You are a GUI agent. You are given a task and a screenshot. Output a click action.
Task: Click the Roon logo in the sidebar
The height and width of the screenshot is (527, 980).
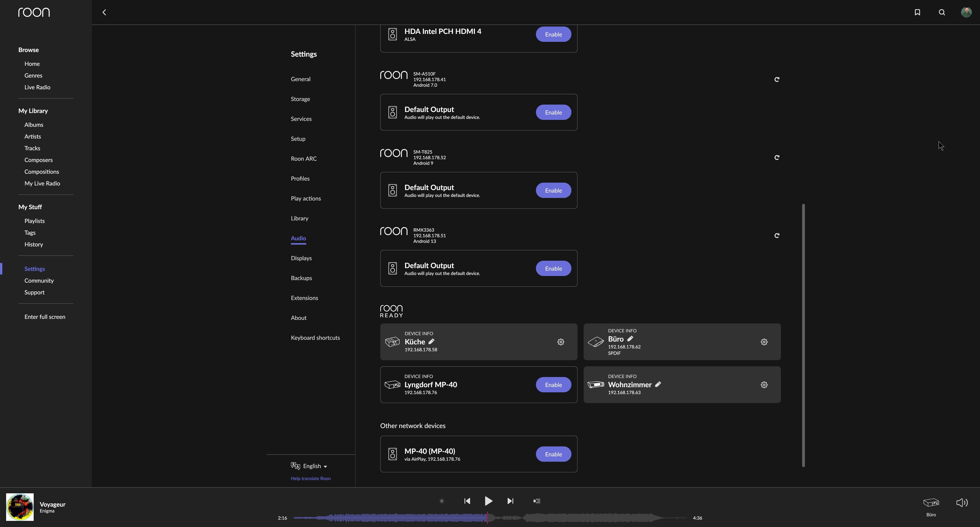[x=34, y=12]
